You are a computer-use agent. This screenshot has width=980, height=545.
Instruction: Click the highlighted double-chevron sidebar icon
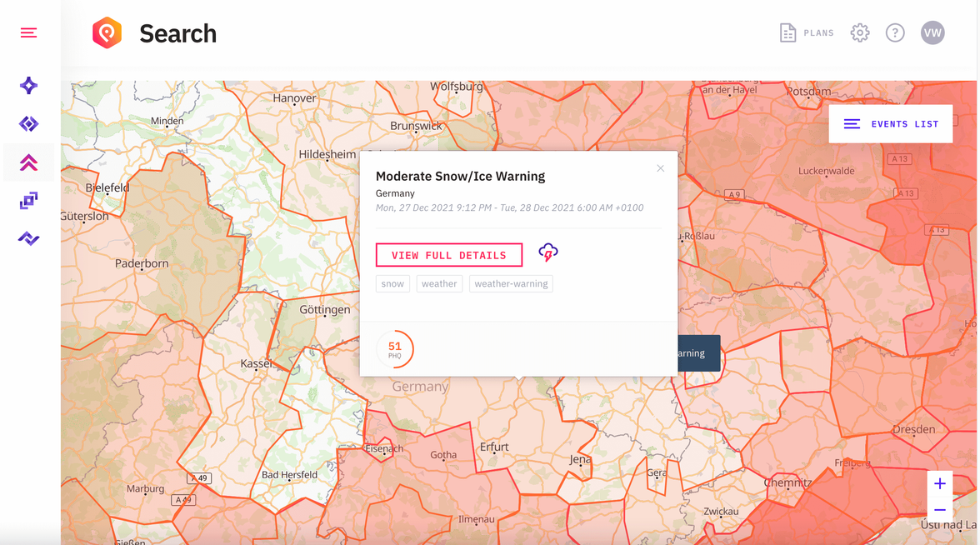click(x=28, y=162)
